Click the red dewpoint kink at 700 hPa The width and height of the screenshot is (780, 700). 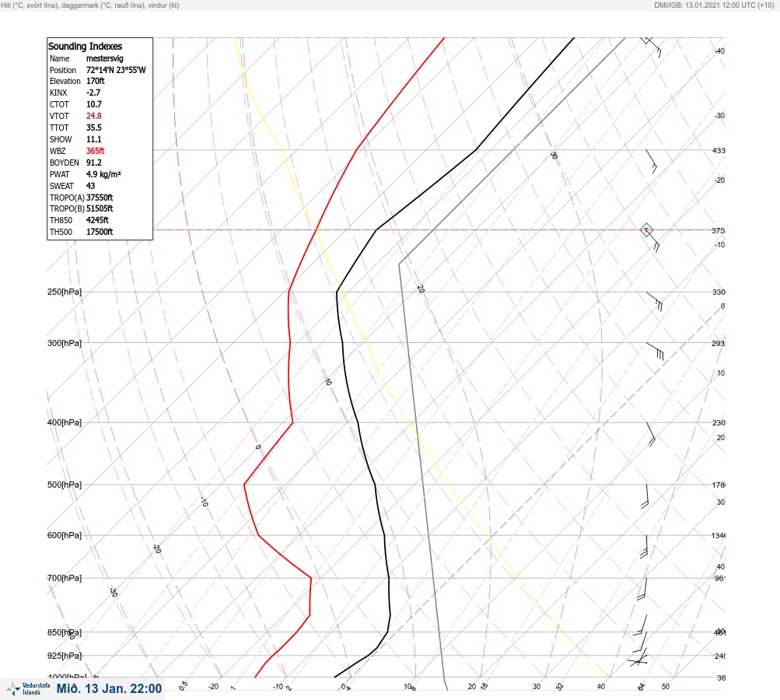[x=311, y=578]
